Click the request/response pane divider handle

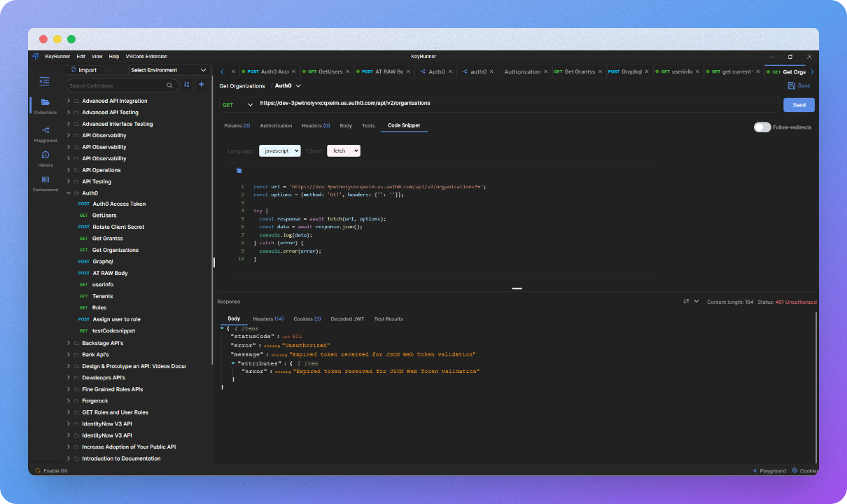[517, 288]
